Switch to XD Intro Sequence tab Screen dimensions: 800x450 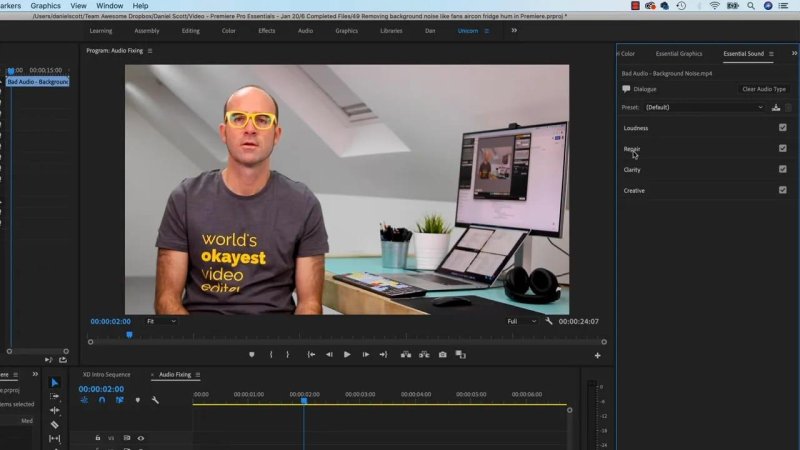coord(106,375)
